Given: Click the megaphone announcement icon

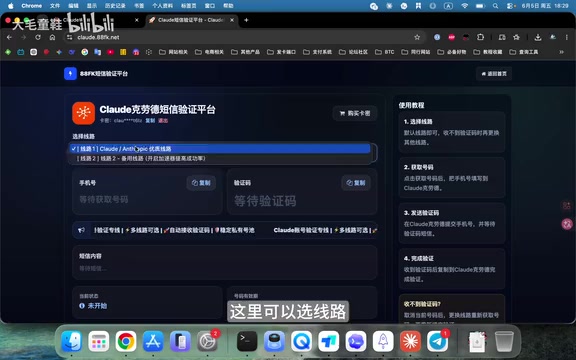Looking at the screenshot, I should (81, 230).
